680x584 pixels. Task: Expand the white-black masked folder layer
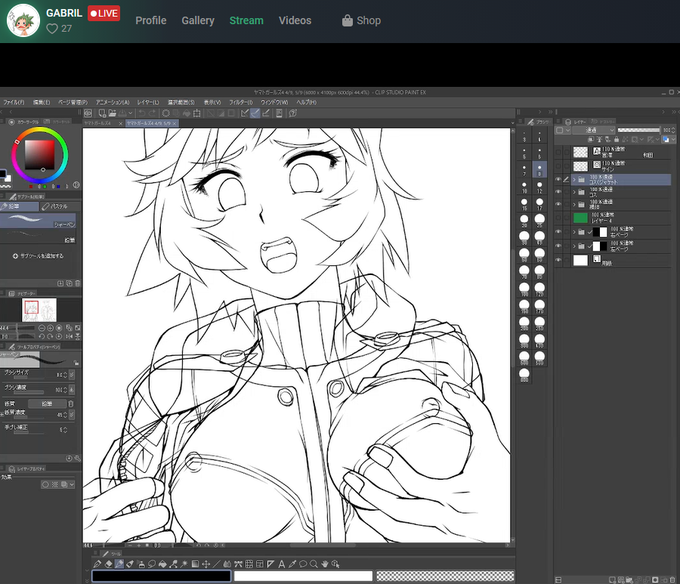point(574,246)
